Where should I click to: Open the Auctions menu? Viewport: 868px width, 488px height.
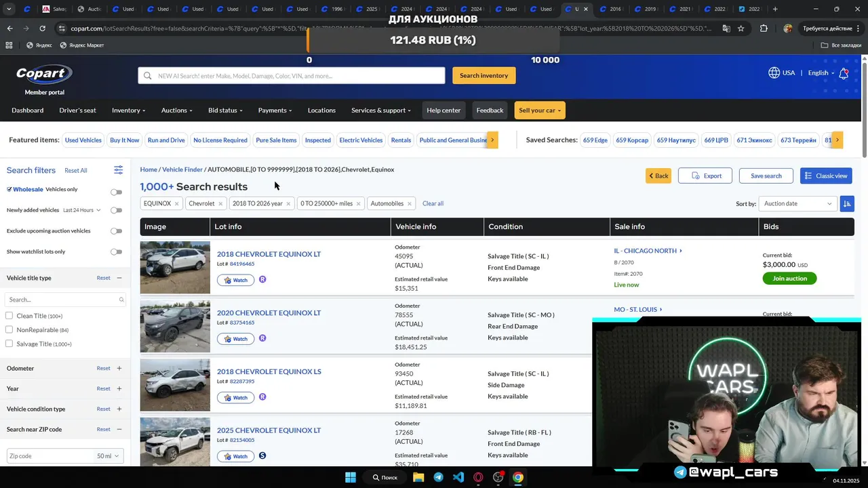(177, 110)
